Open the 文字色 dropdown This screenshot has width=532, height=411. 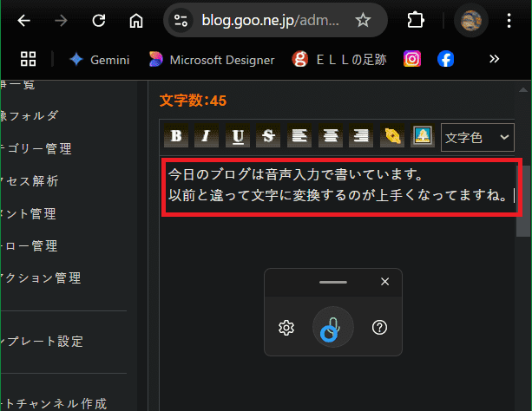[x=477, y=137]
